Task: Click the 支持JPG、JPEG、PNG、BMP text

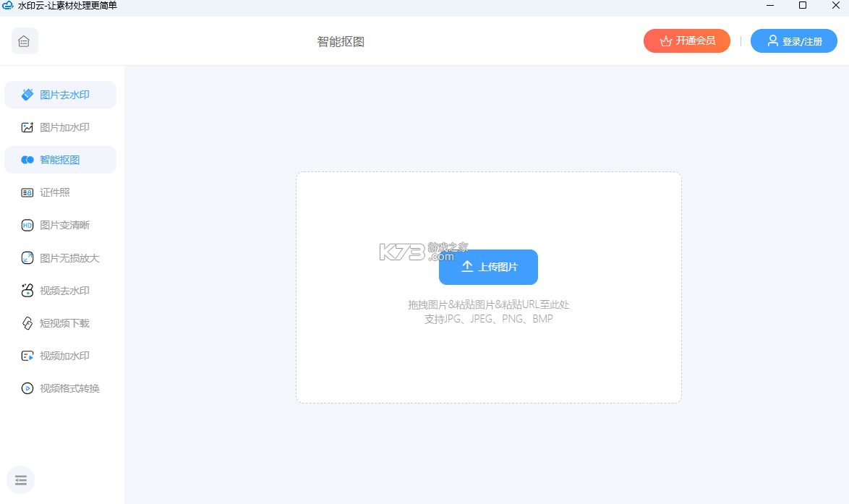Action: coord(488,319)
